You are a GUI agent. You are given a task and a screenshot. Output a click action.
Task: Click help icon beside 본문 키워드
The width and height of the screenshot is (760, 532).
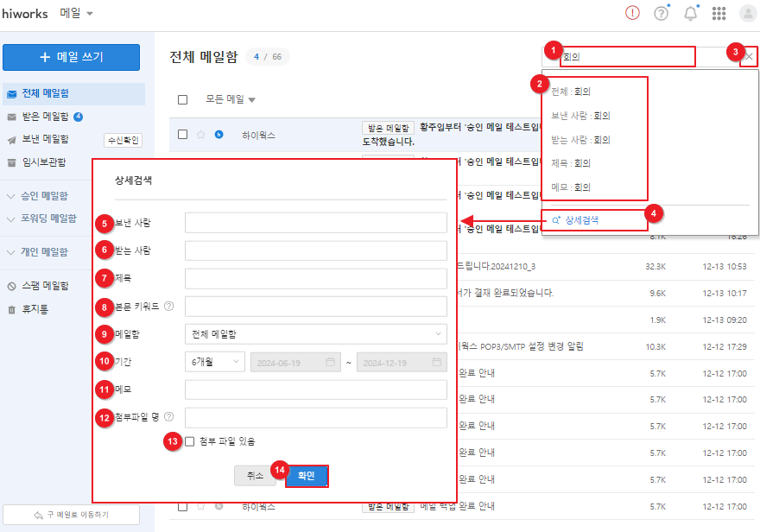(168, 306)
